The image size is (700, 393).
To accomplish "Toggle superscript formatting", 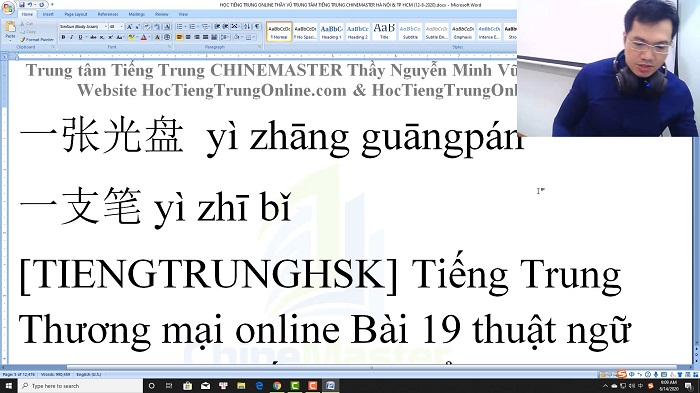I will (110, 37).
